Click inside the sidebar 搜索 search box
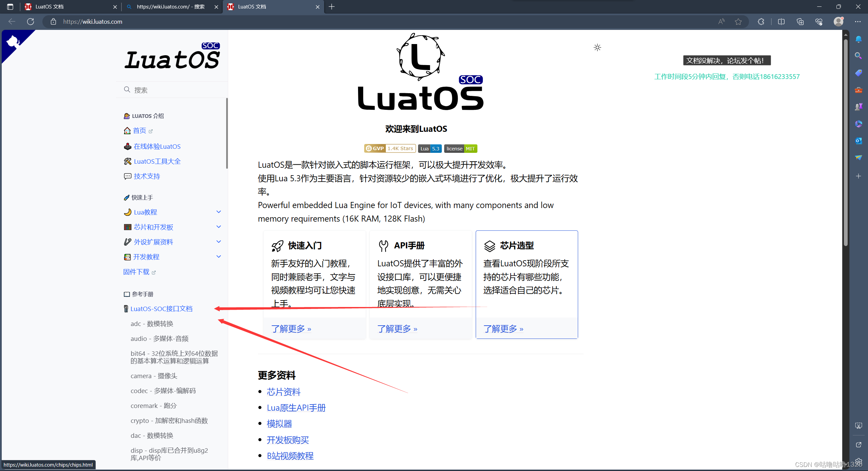Image resolution: width=868 pixels, height=471 pixels. [x=170, y=89]
